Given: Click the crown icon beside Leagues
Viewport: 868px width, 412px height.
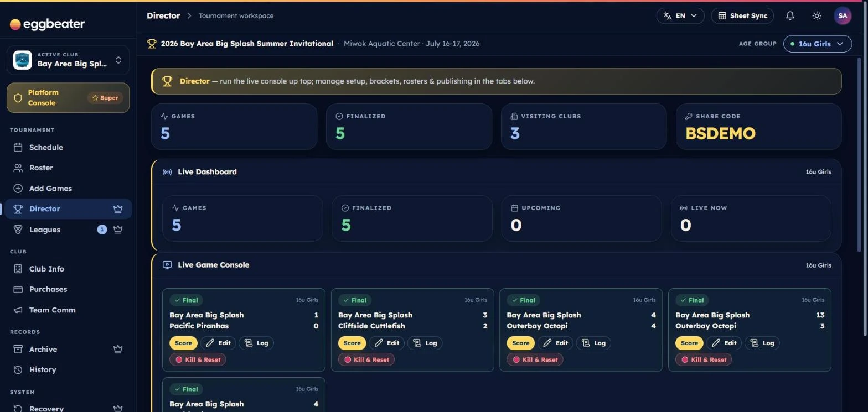Looking at the screenshot, I should point(118,230).
